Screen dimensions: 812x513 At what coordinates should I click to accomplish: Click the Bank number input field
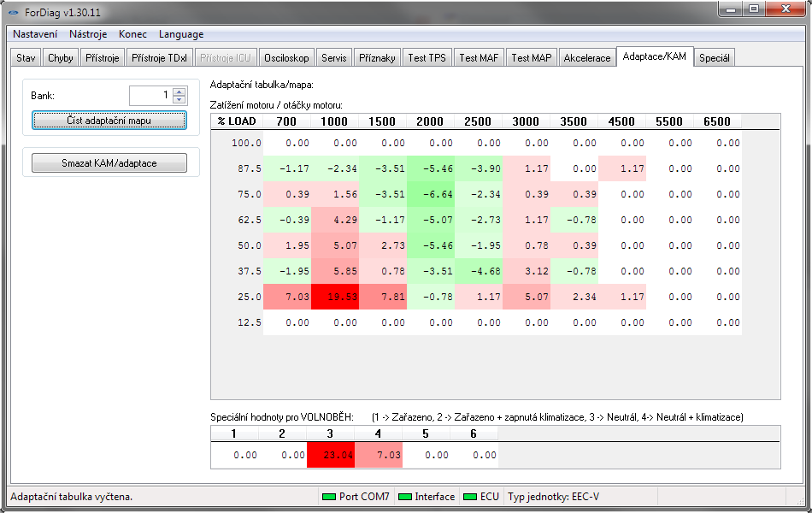click(x=150, y=96)
